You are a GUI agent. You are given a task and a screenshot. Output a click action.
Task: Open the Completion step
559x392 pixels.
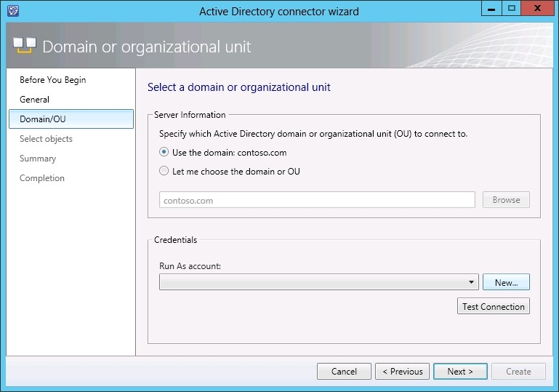tap(42, 178)
